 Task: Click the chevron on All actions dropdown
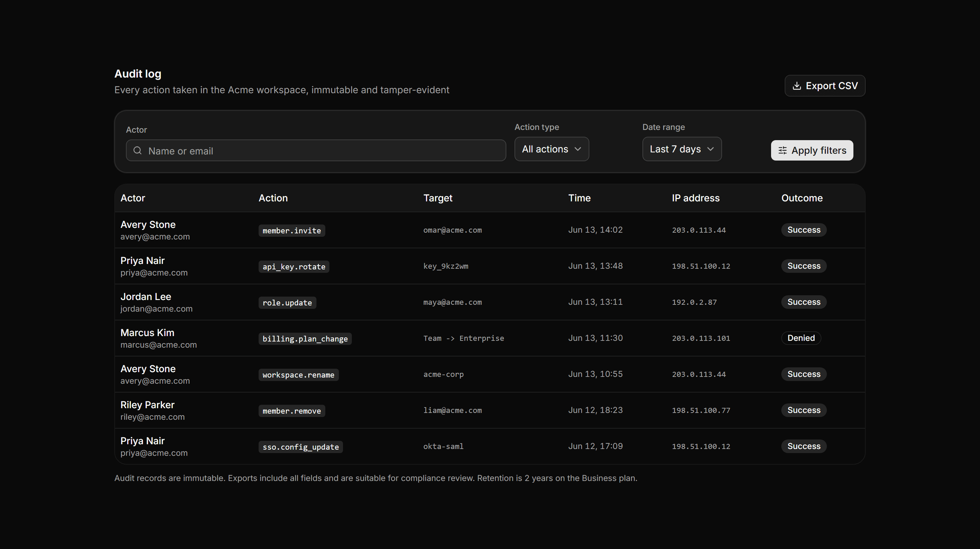coord(578,149)
